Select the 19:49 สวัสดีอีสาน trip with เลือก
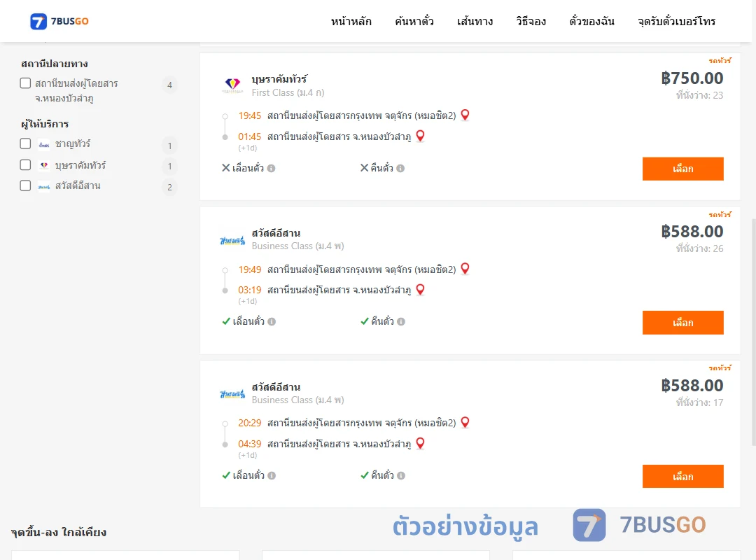The width and height of the screenshot is (756, 560). point(682,323)
